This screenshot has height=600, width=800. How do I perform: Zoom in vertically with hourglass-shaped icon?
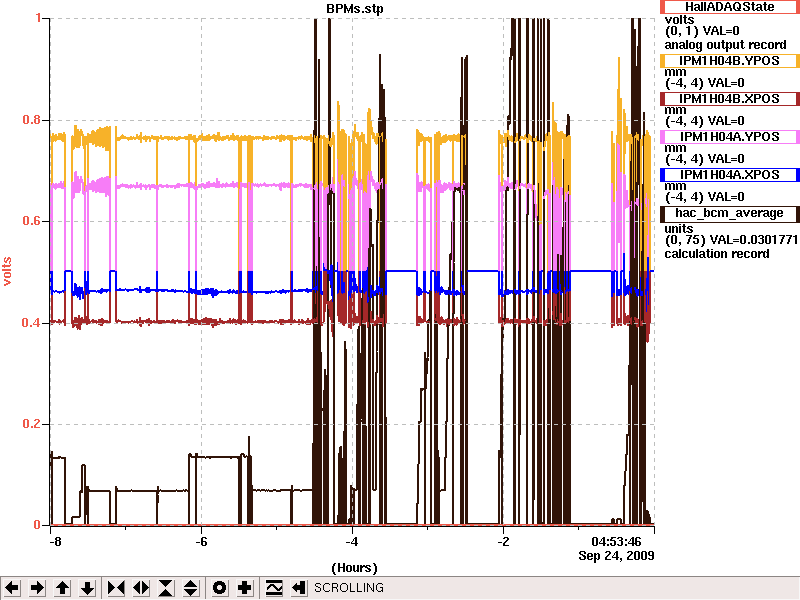pyautogui.click(x=166, y=588)
